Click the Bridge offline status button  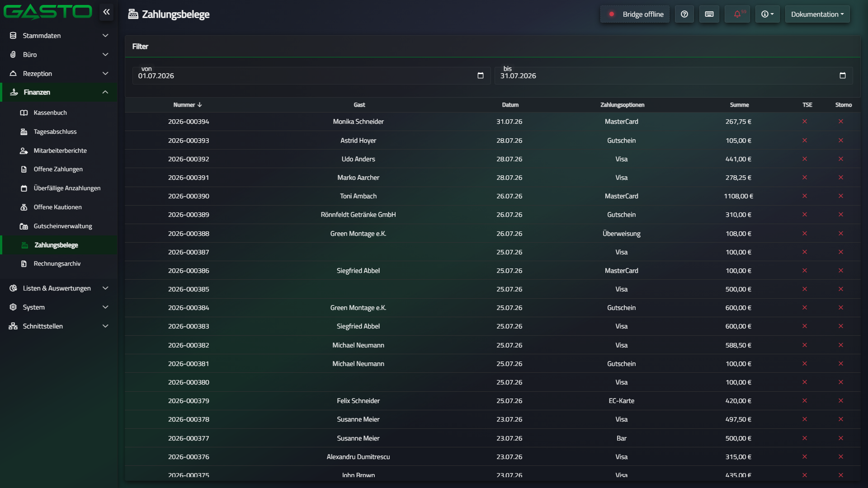click(x=635, y=14)
